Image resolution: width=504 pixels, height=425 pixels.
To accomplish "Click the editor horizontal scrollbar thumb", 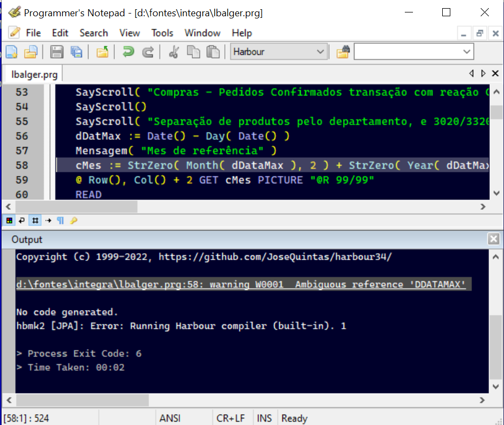I will tap(76, 207).
